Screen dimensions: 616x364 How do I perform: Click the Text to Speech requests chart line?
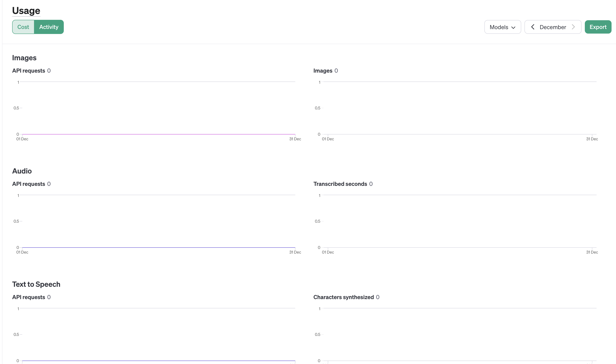pyautogui.click(x=158, y=361)
